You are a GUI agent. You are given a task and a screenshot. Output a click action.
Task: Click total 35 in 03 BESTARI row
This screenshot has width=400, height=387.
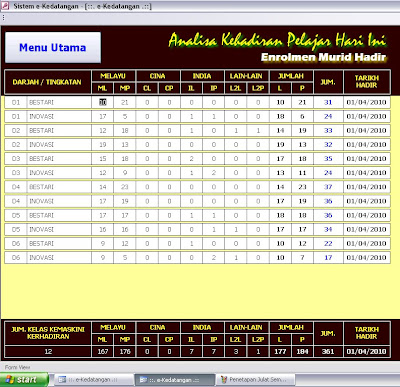(x=328, y=159)
